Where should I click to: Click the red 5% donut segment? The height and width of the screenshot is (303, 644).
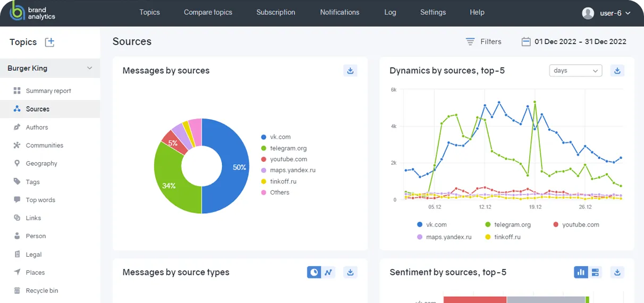pos(173,142)
